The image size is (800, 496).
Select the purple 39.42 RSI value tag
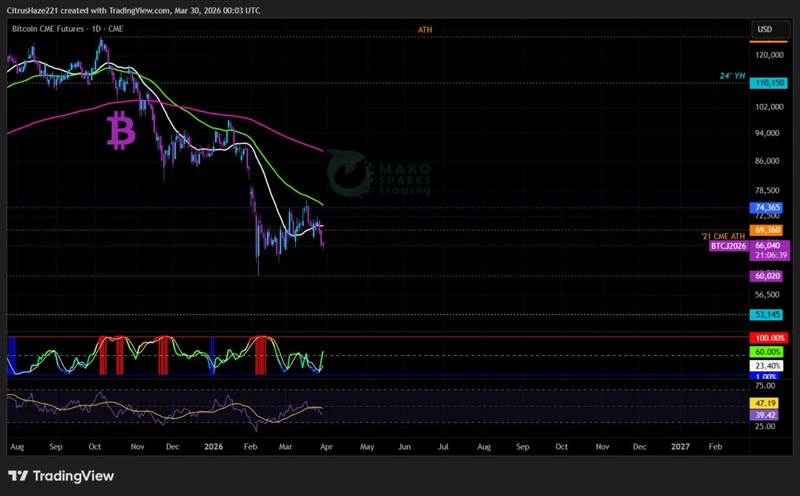(767, 413)
